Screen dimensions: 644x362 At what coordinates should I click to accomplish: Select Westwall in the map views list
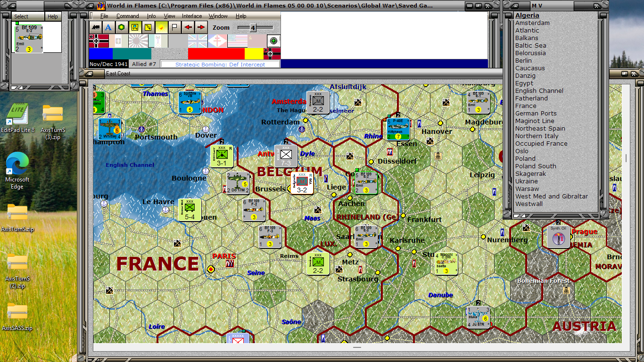tap(529, 204)
